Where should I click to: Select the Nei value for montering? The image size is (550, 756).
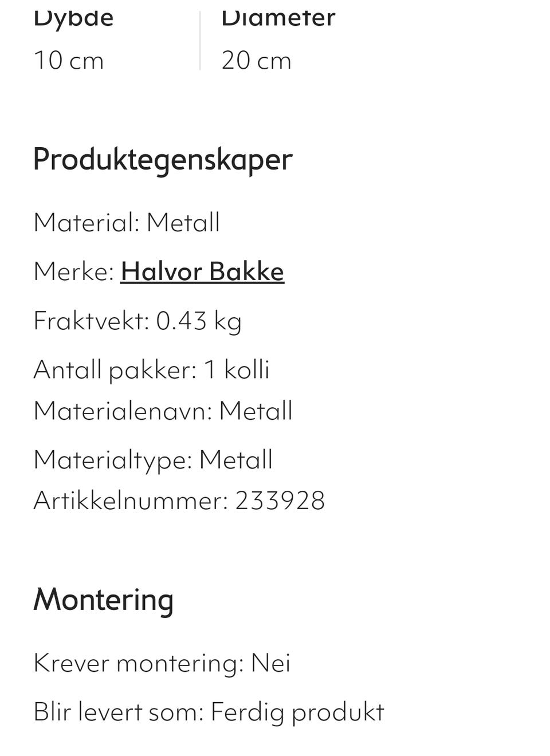pos(270,663)
